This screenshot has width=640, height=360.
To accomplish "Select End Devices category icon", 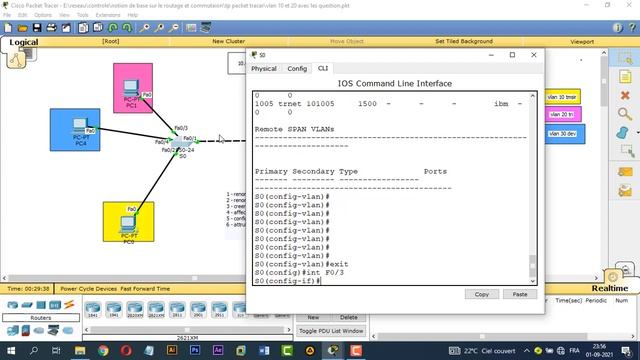I will 13,330.
